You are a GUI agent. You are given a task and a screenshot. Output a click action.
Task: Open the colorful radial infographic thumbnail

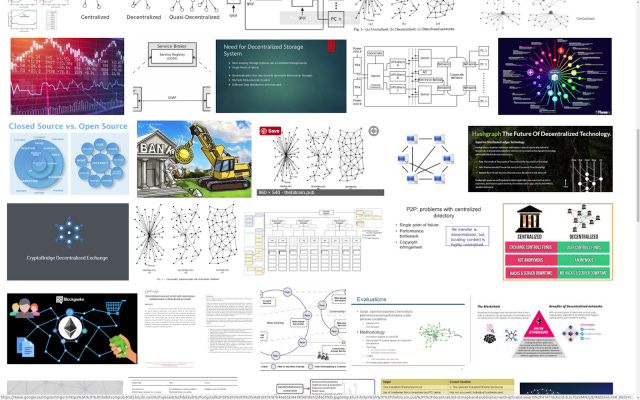pyautogui.click(x=555, y=76)
